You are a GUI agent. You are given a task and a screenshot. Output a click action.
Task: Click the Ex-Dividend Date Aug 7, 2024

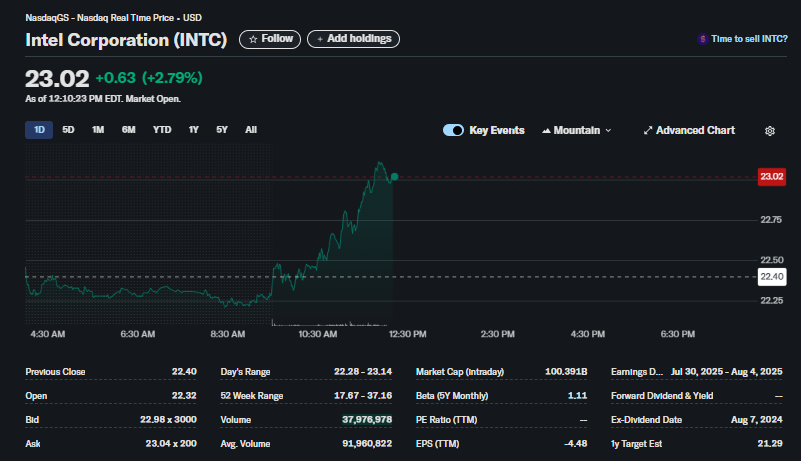(x=757, y=420)
